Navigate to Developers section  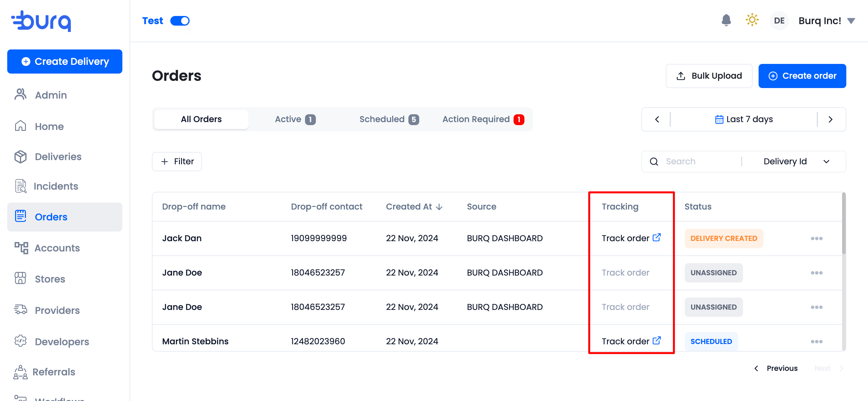click(x=62, y=341)
